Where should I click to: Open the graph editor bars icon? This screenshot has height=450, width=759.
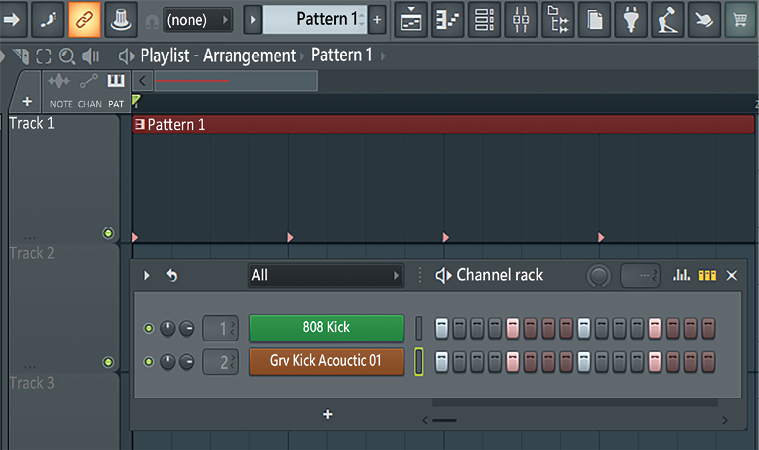tap(681, 275)
